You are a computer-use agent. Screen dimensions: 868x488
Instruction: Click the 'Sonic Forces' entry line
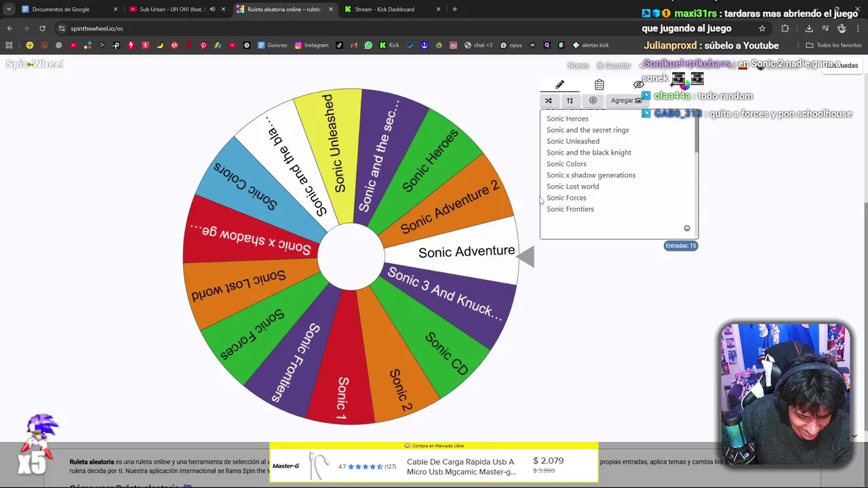tap(566, 198)
